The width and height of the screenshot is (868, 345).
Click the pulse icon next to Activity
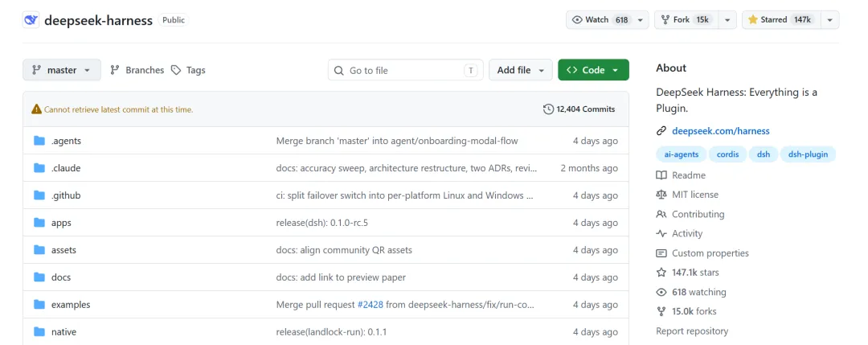click(661, 233)
